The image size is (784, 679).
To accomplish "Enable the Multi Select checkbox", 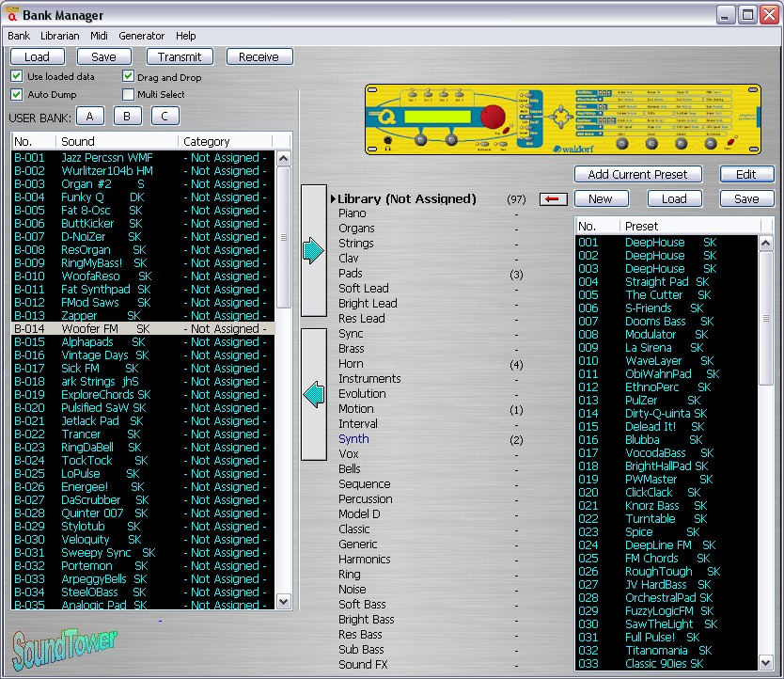I will [129, 94].
